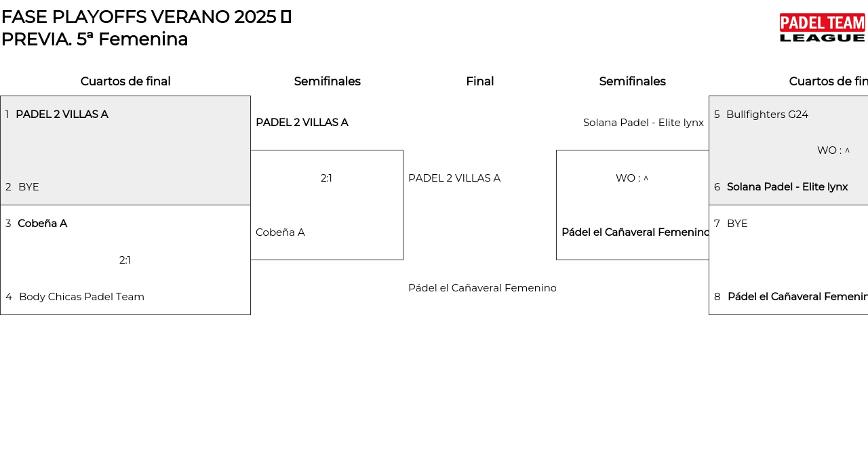
Task: Select seed 6 Solana Padel - Elite lynx
Action: (787, 187)
